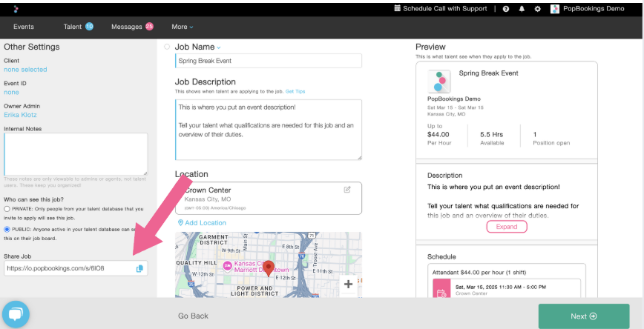Click the Internal Notes text area
The width and height of the screenshot is (644, 329).
(x=76, y=154)
